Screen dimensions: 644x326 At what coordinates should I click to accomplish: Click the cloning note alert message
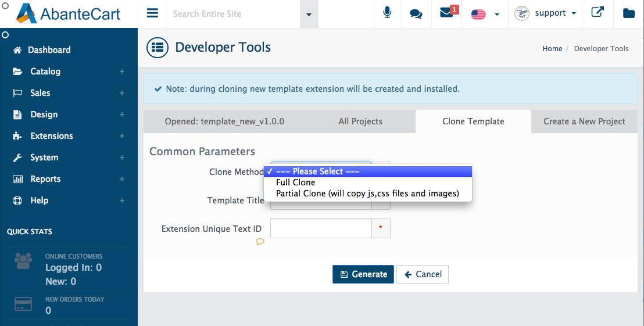click(x=390, y=89)
